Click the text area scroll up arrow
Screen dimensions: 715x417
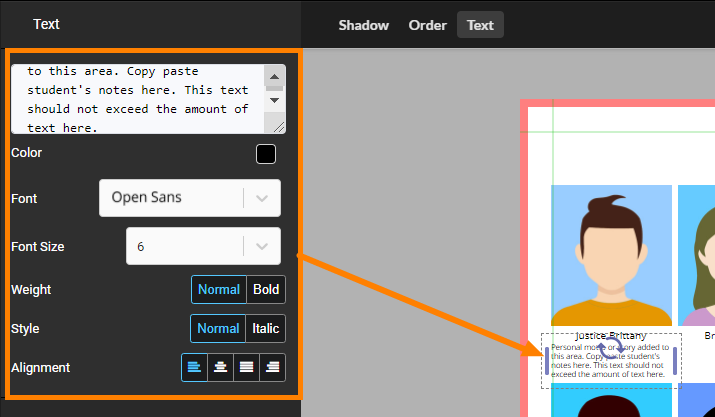point(275,77)
